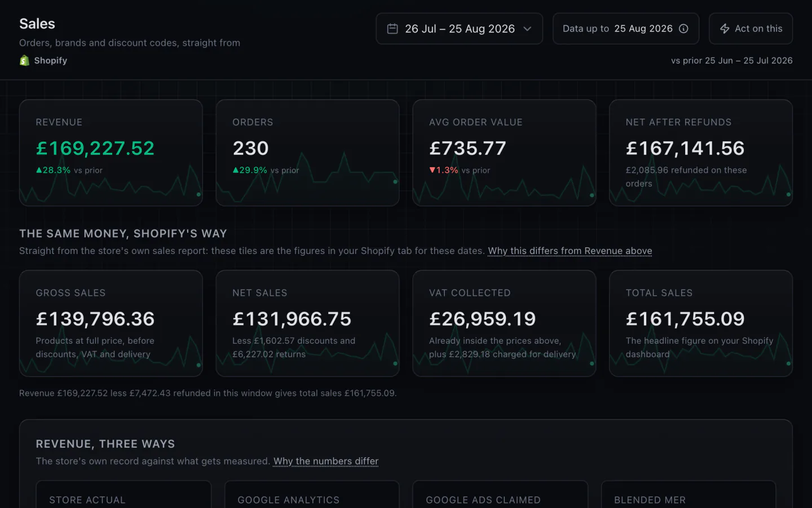Click the VAT Collected £26,959.19 figure

click(x=483, y=319)
